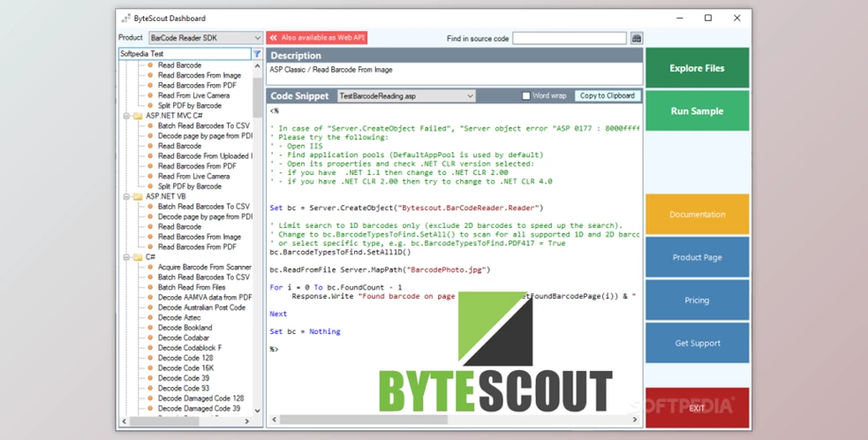The width and height of the screenshot is (868, 440).
Task: Select Read Barcodes From Image at top of tree
Action: tap(200, 75)
